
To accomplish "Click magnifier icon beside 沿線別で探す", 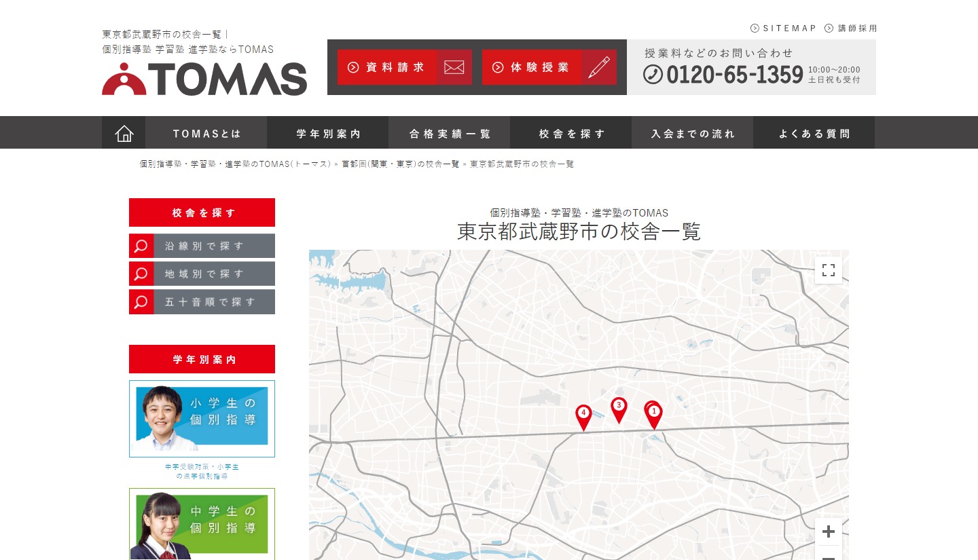I will (141, 246).
